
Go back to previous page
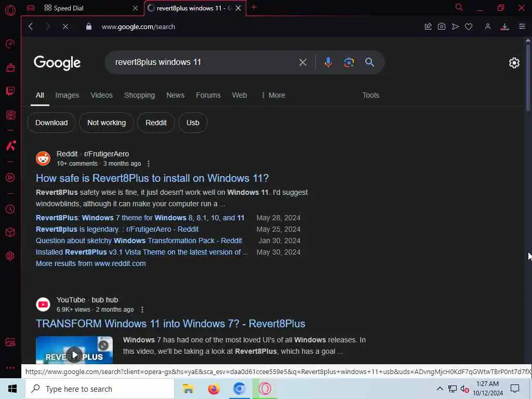[31, 26]
